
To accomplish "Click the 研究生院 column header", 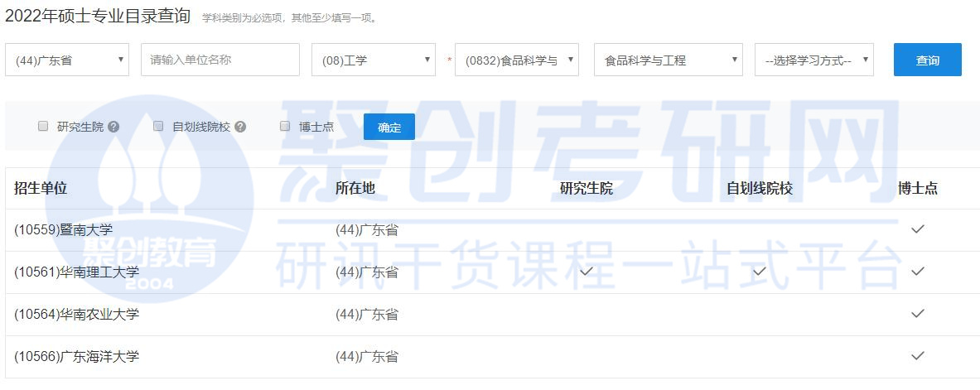I will point(587,188).
